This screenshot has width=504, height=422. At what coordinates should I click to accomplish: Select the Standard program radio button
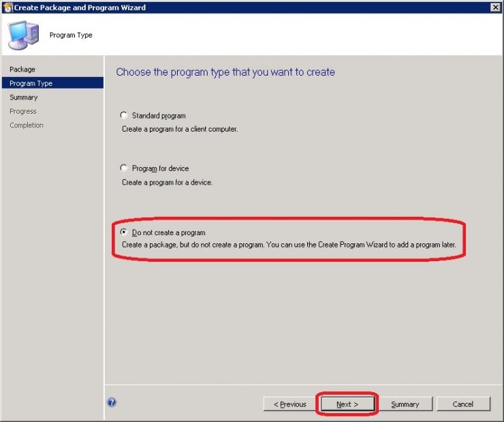pyautogui.click(x=124, y=115)
